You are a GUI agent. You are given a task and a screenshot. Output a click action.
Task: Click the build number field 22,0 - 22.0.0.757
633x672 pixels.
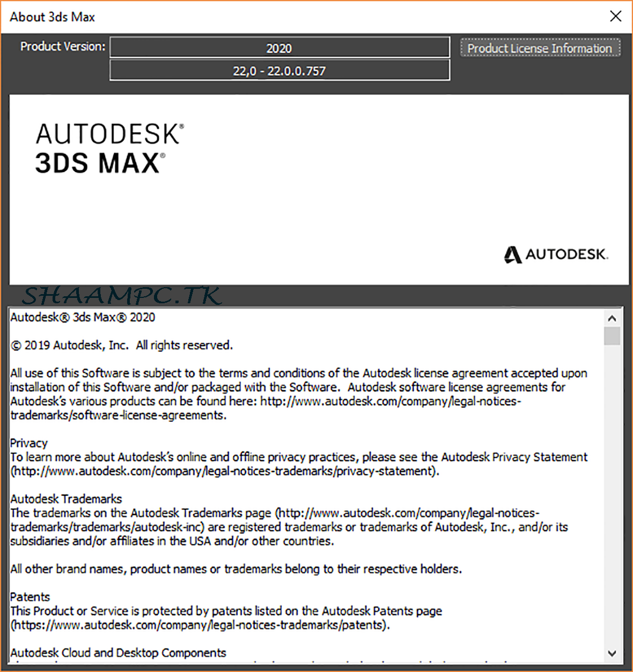279,70
